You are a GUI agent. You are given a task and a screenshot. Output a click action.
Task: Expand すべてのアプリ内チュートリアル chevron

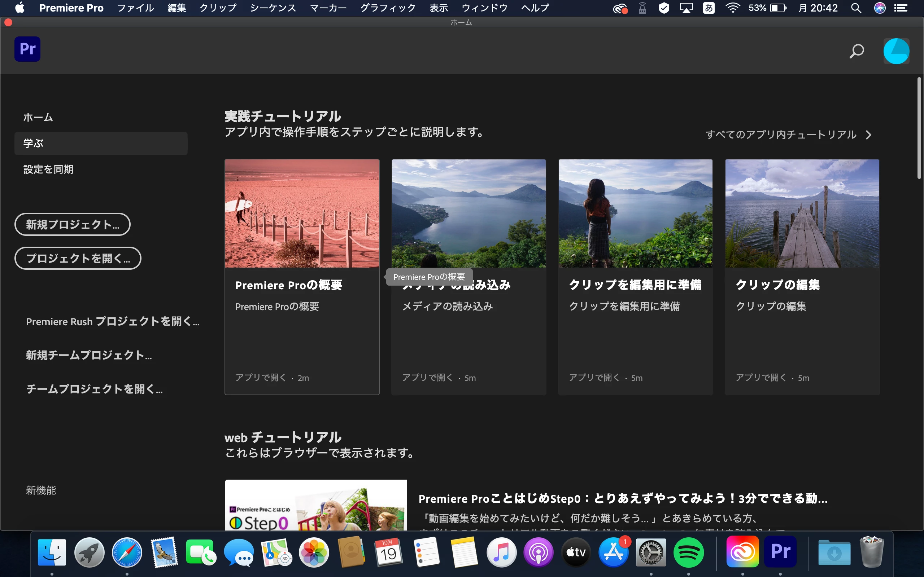click(x=869, y=135)
